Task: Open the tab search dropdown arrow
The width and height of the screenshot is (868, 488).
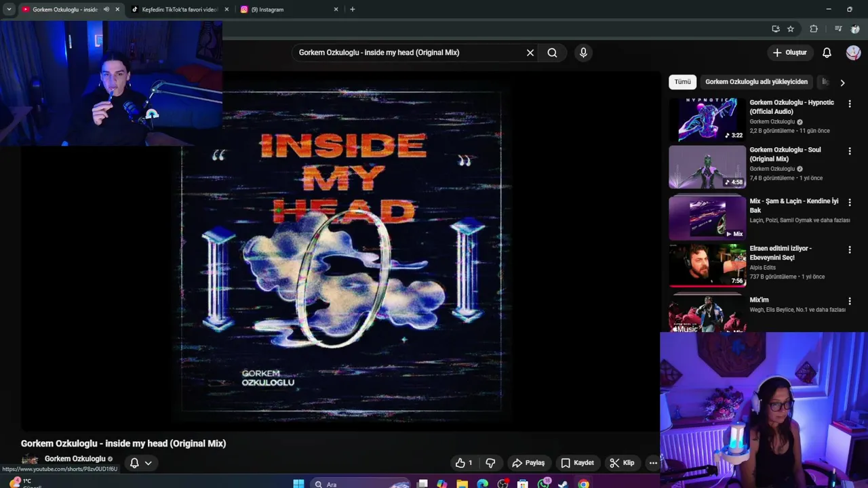Action: point(9,9)
